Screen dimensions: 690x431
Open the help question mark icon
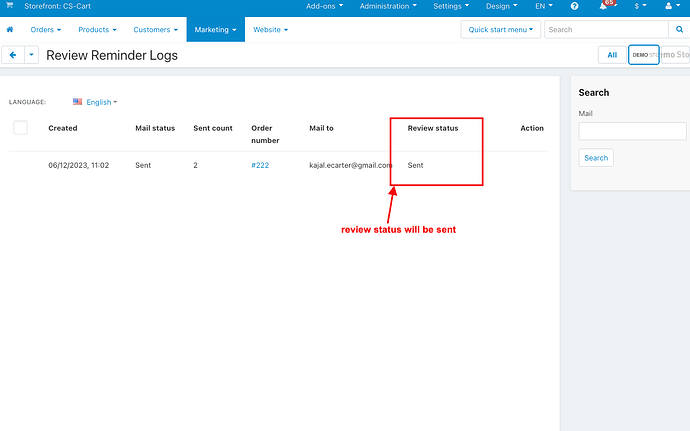pos(574,6)
